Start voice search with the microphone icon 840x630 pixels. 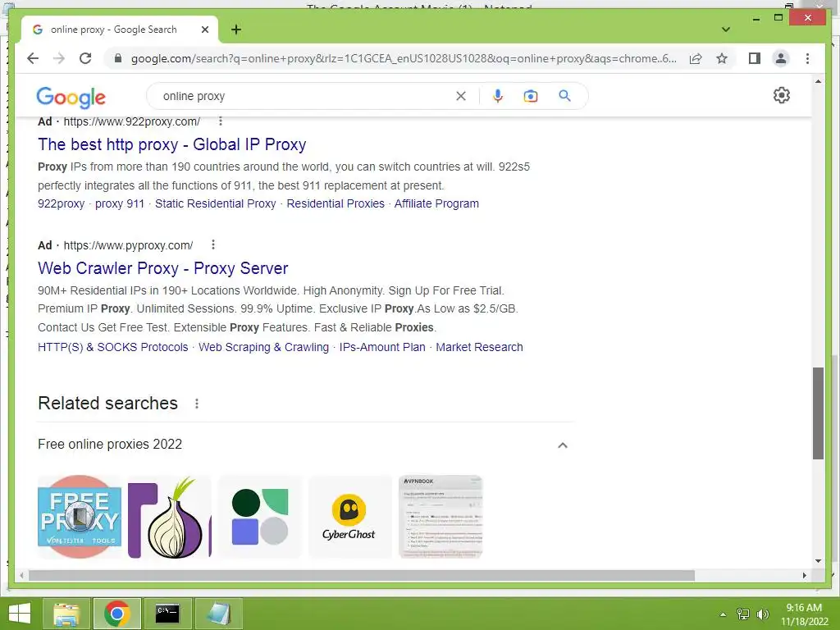click(x=498, y=96)
